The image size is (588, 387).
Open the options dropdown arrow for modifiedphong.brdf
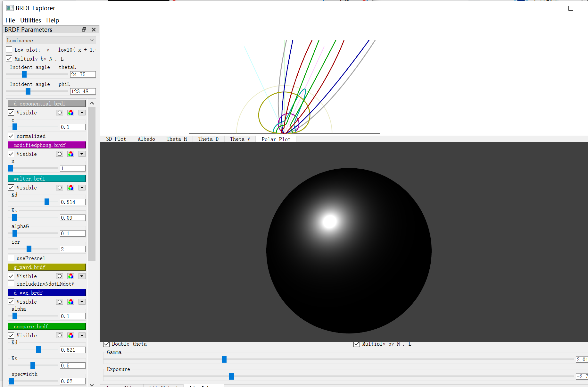82,154
